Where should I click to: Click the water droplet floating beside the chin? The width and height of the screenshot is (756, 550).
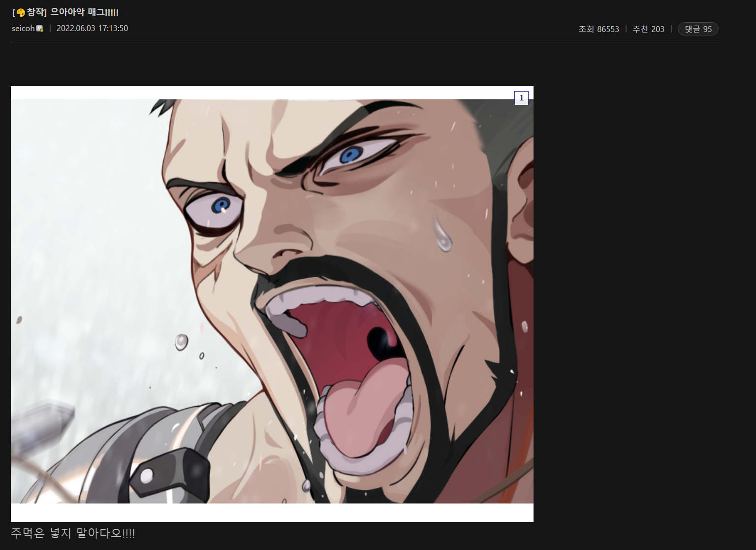click(x=181, y=342)
